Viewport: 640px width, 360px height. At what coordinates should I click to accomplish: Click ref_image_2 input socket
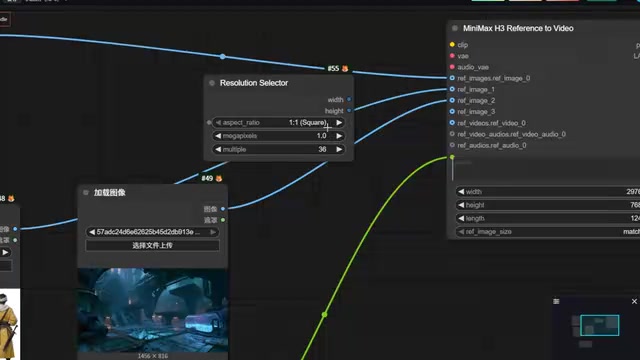click(x=452, y=100)
